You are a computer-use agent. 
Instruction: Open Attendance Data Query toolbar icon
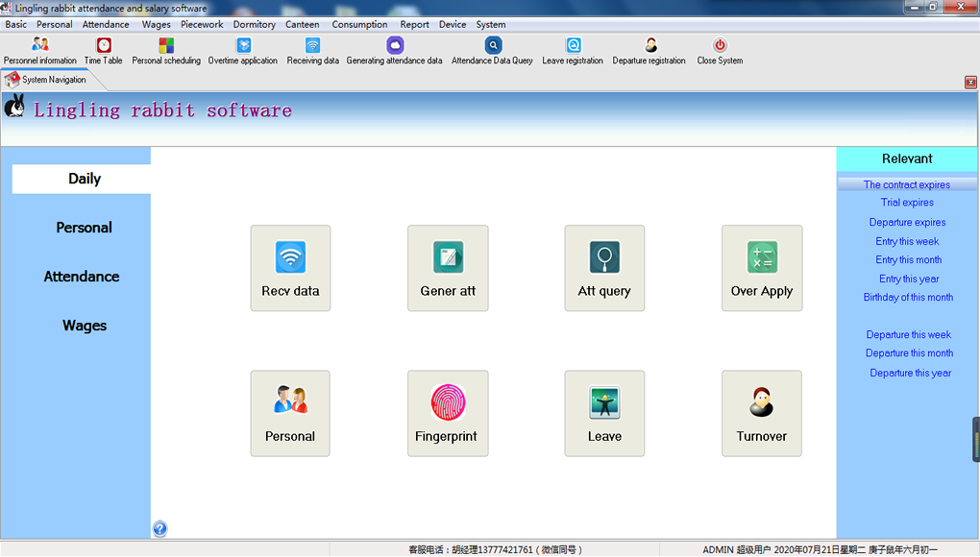click(x=492, y=51)
